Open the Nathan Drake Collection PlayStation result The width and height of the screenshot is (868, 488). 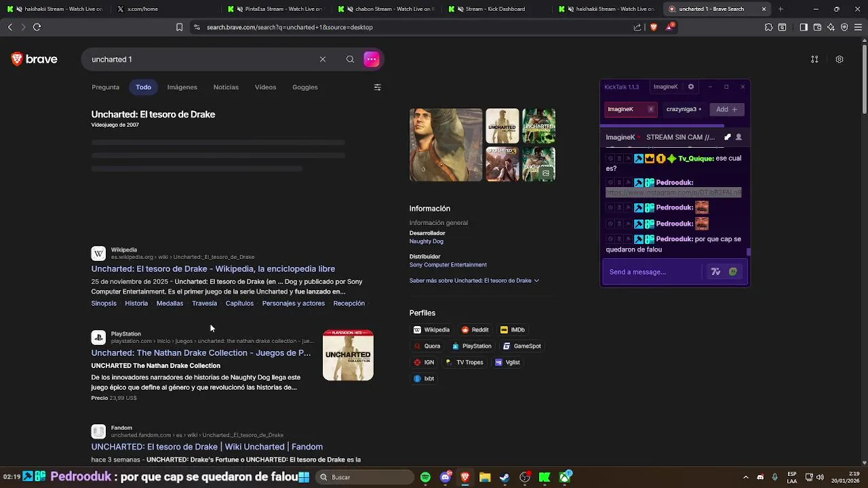point(201,353)
